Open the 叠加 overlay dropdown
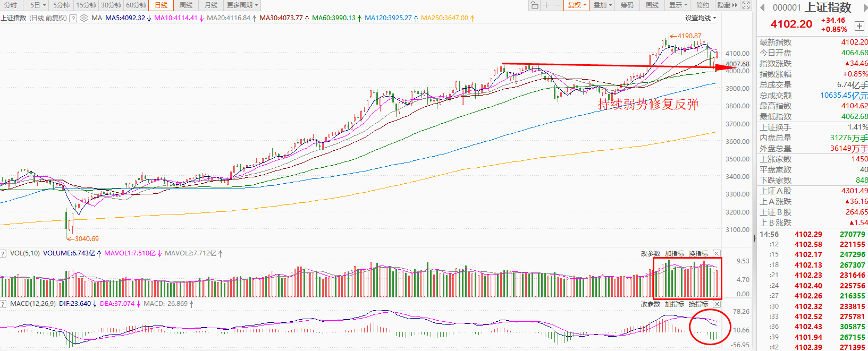 (602, 5)
